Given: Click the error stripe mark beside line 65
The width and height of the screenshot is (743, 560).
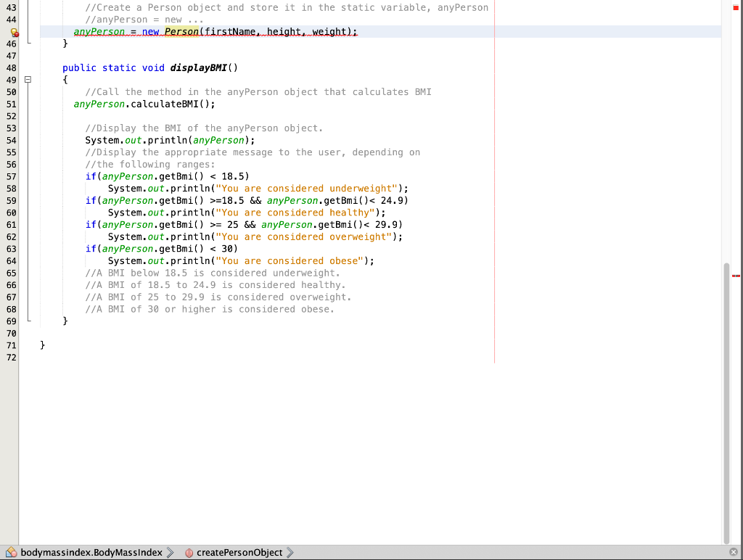Looking at the screenshot, I should click(x=735, y=276).
